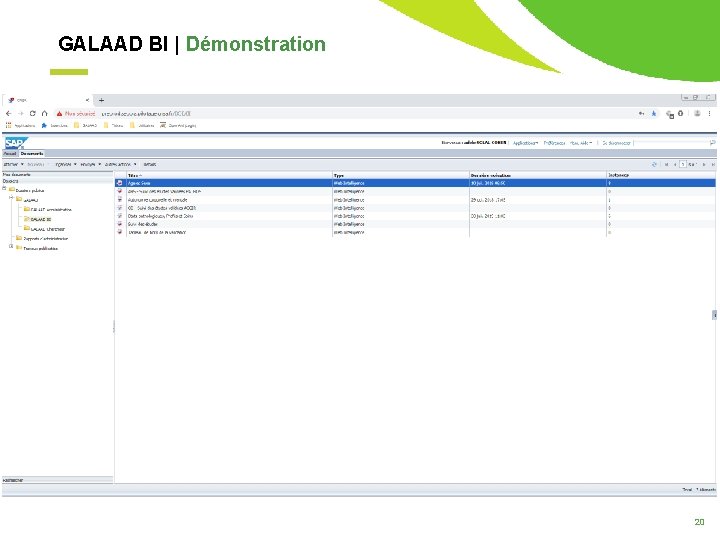The height and width of the screenshot is (540, 720).
Task: Click the icon of the last document row
Action: coord(120,232)
